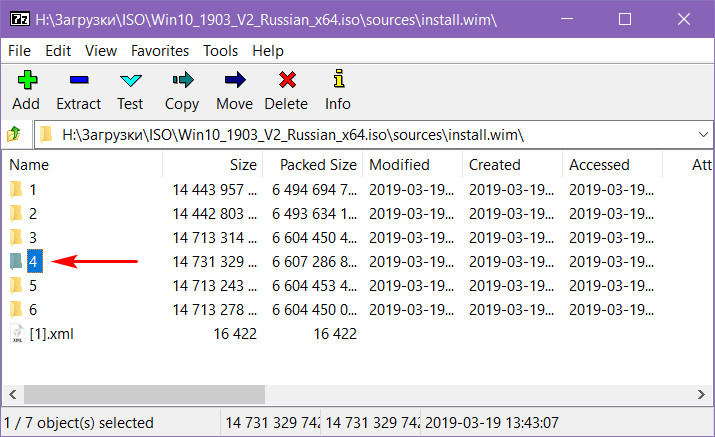Click size value 14 713 278
The height and width of the screenshot is (437, 715).
click(214, 310)
